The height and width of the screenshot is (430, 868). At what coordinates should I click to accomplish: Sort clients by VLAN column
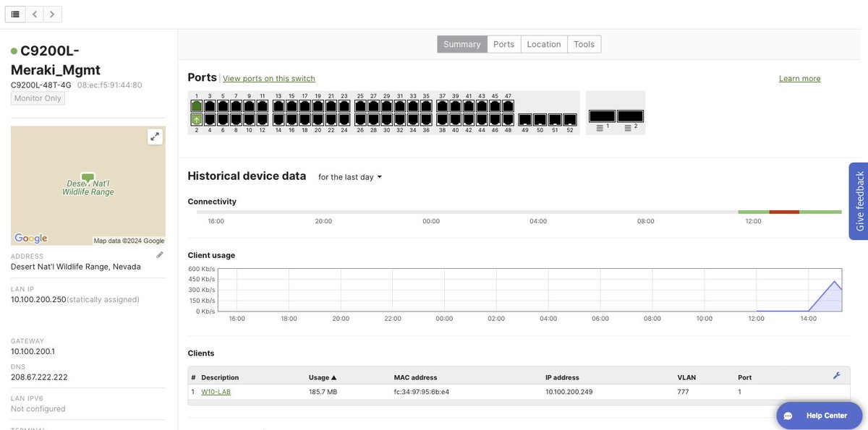(x=686, y=377)
